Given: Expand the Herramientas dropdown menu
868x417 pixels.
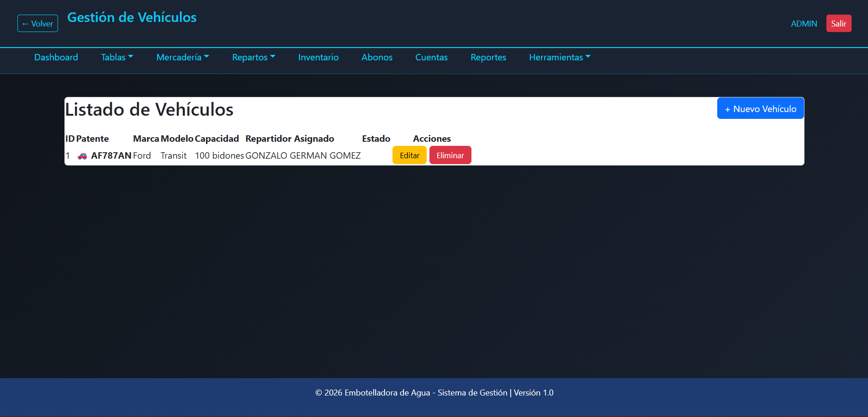Looking at the screenshot, I should 560,57.
